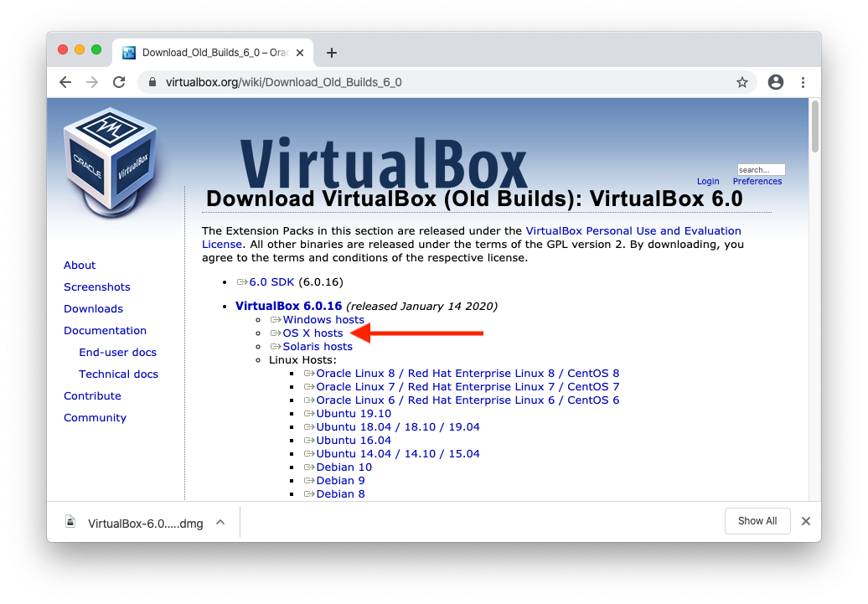Click the external link icon beside OS X hosts
This screenshot has height=604, width=868.
276,333
